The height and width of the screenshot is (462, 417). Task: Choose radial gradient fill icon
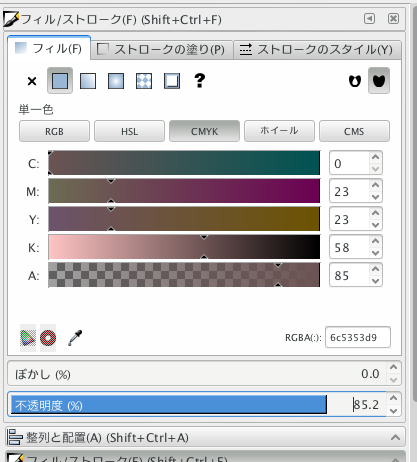pos(116,81)
